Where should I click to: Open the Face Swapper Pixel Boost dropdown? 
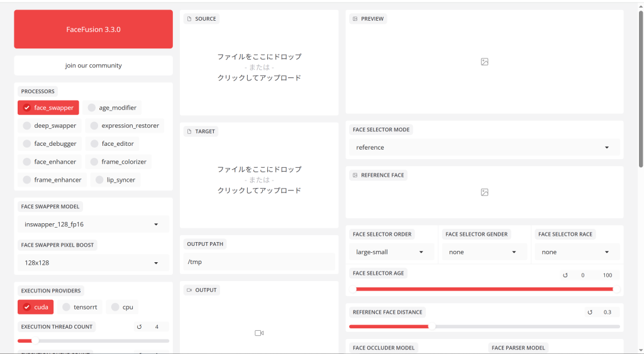click(93, 263)
